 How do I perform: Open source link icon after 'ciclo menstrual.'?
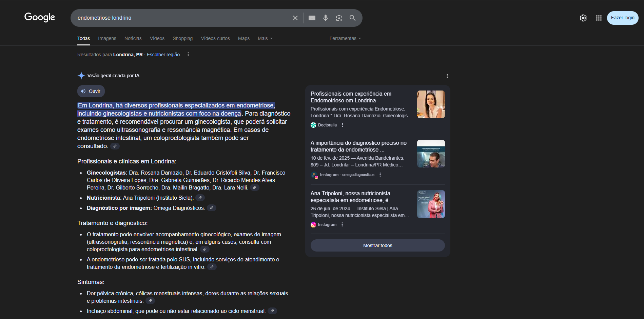point(272,311)
